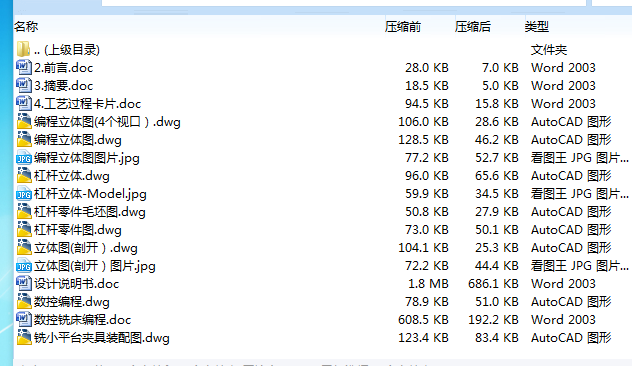
Task: Select file name 杠杆立体-Model.jpg
Action: (90, 194)
